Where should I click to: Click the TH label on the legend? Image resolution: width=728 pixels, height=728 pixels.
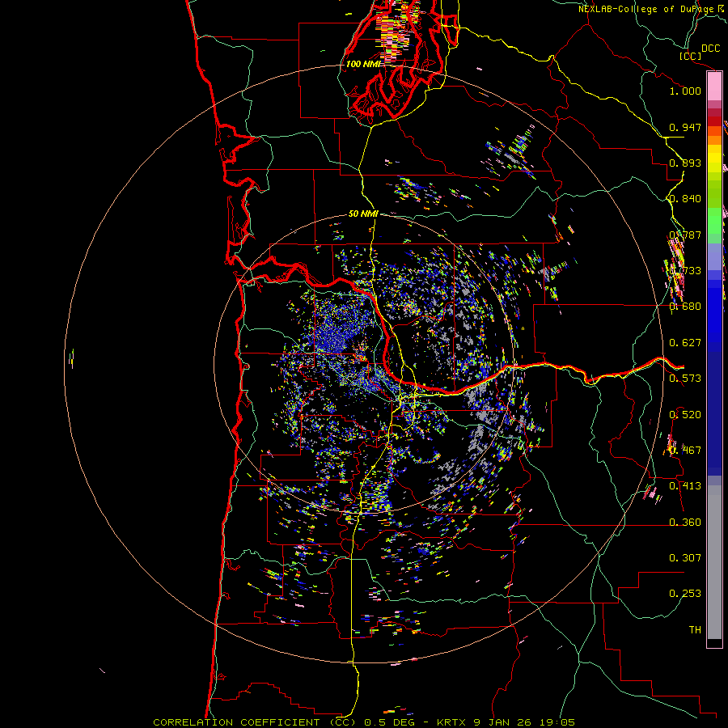[x=695, y=630]
